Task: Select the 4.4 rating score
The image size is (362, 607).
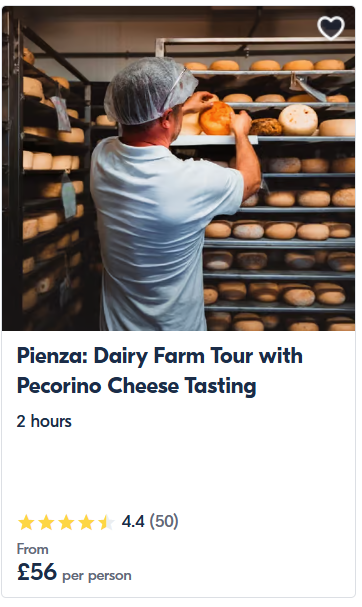Action: click(x=133, y=521)
